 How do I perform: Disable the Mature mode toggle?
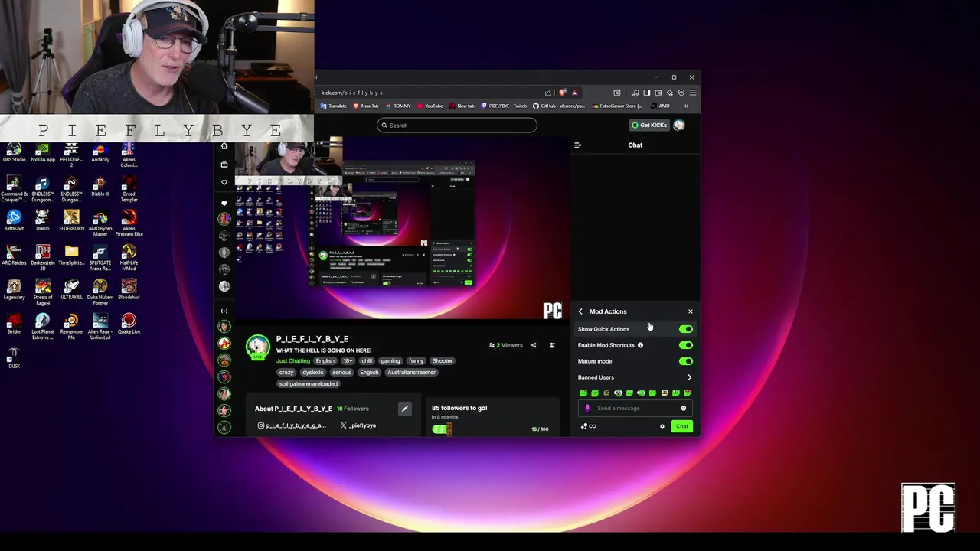(x=685, y=361)
